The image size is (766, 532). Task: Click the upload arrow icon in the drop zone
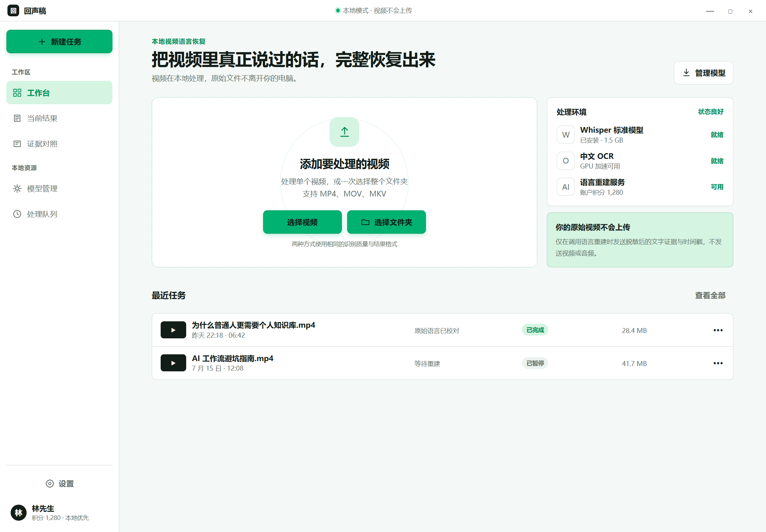[x=344, y=132]
